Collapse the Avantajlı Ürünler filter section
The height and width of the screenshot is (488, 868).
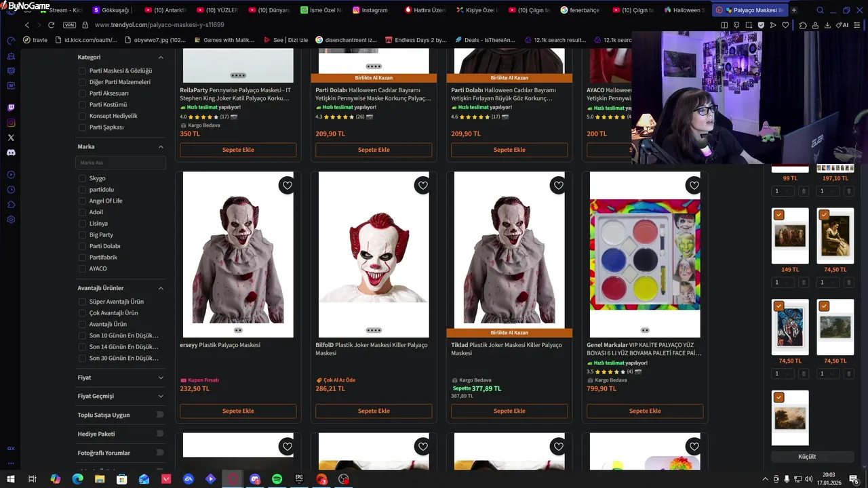(x=161, y=288)
